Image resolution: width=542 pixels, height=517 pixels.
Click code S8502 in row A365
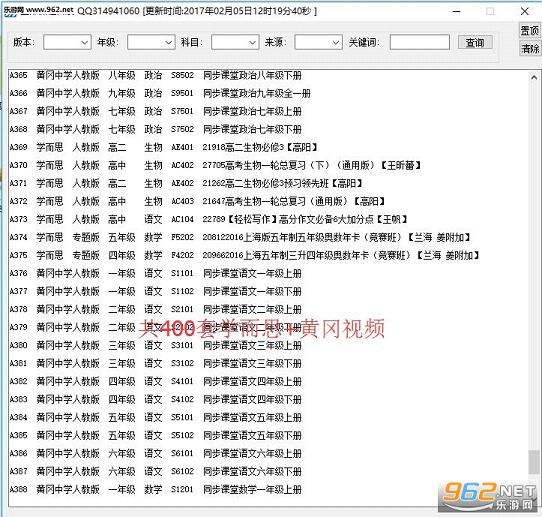click(x=182, y=75)
